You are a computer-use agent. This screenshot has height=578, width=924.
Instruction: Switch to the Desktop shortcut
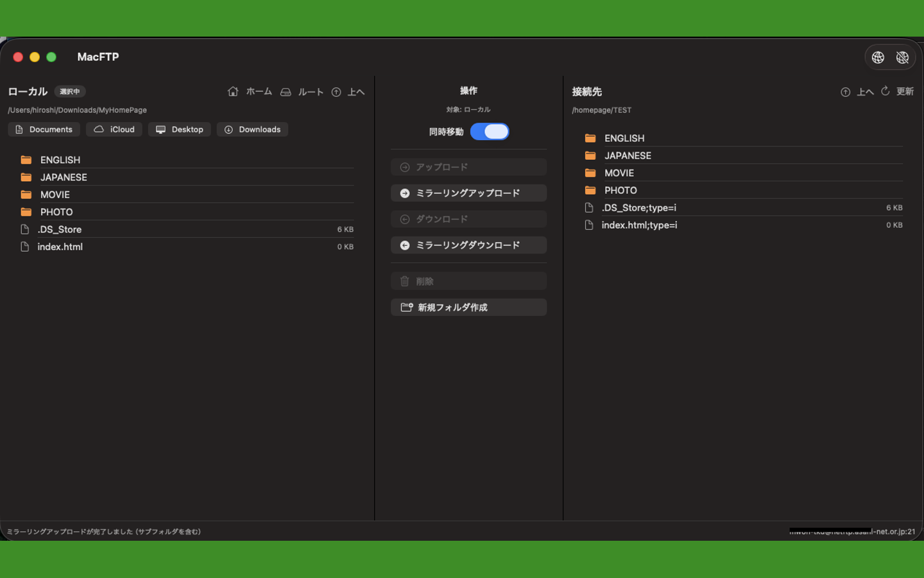180,129
